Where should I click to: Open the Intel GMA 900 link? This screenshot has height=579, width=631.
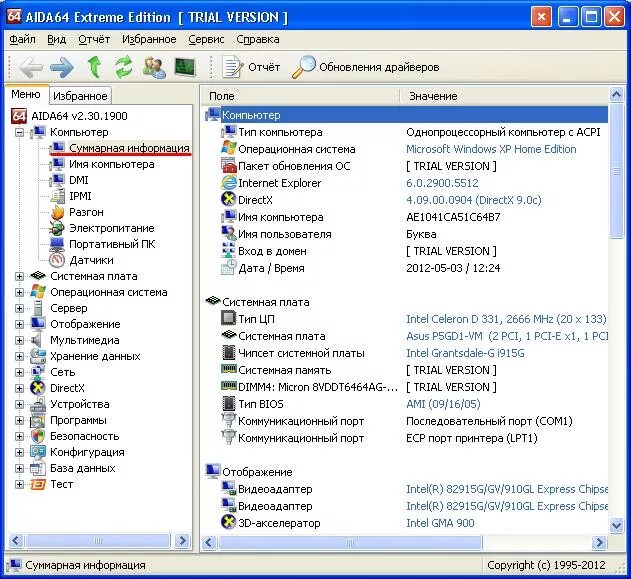440,523
